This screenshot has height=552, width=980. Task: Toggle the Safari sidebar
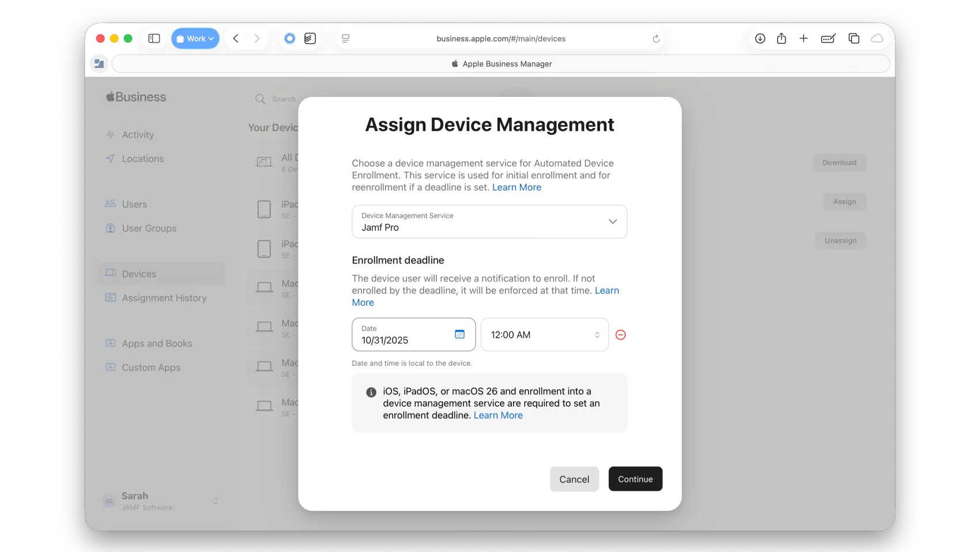(x=154, y=38)
